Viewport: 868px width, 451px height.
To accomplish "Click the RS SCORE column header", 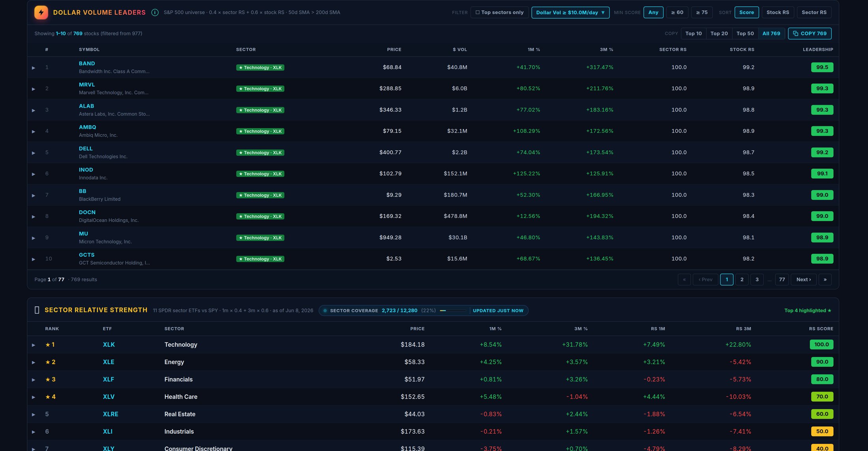I will (821, 329).
